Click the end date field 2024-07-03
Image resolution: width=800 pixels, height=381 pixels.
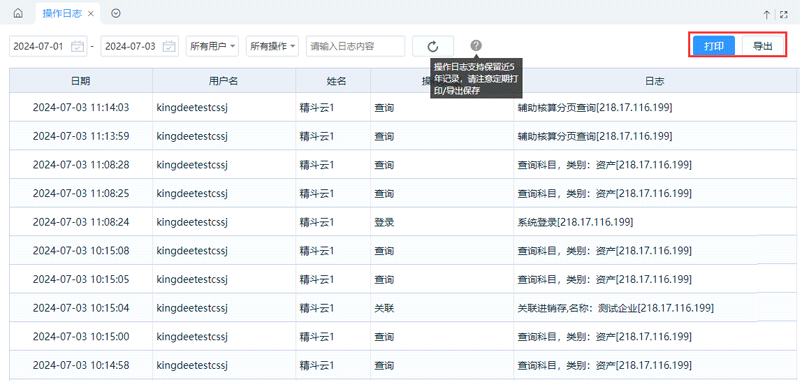140,46
